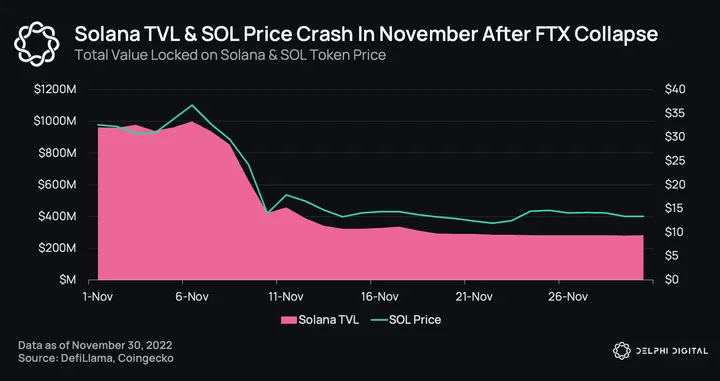The image size is (720, 381).
Task: Select the 1-Nov x-axis label
Action: 97,297
